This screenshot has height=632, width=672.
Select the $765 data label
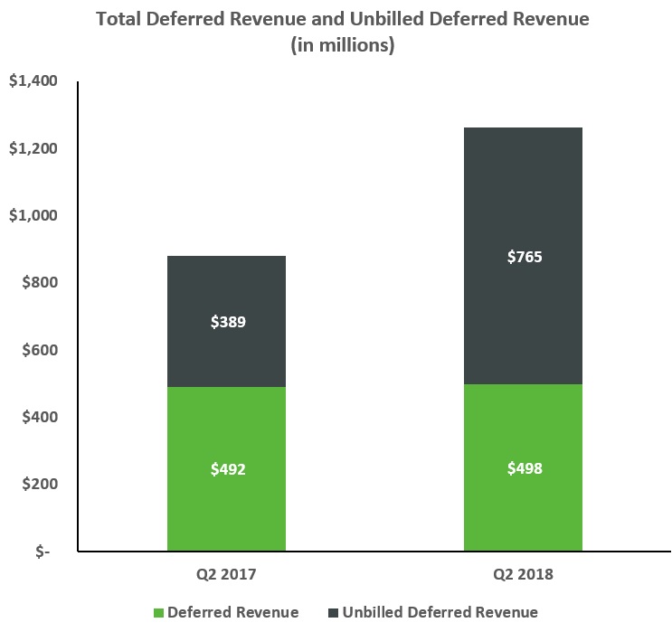[x=524, y=257]
